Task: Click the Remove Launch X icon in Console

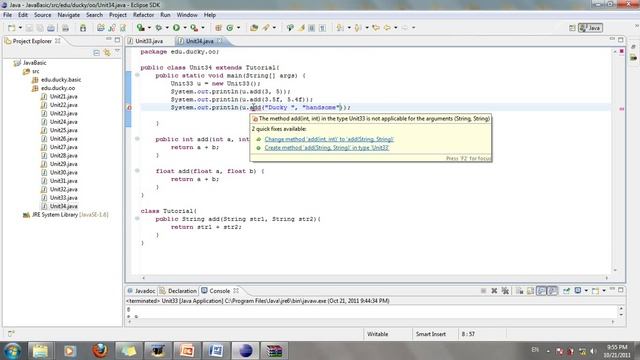Action: click(x=494, y=291)
